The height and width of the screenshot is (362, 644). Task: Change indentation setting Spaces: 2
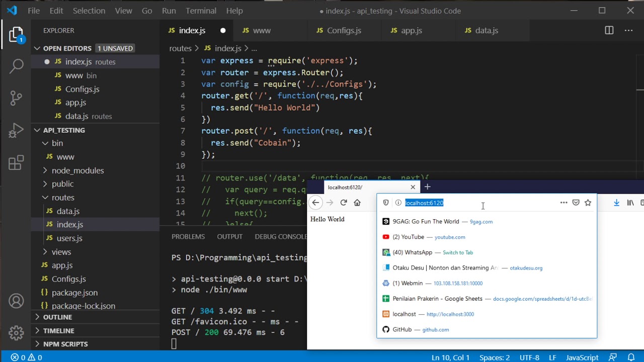[495, 357]
